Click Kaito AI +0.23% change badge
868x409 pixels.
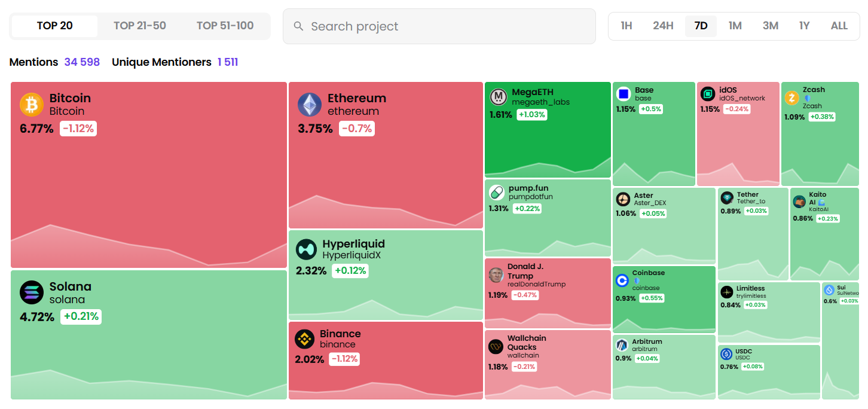[x=827, y=219]
